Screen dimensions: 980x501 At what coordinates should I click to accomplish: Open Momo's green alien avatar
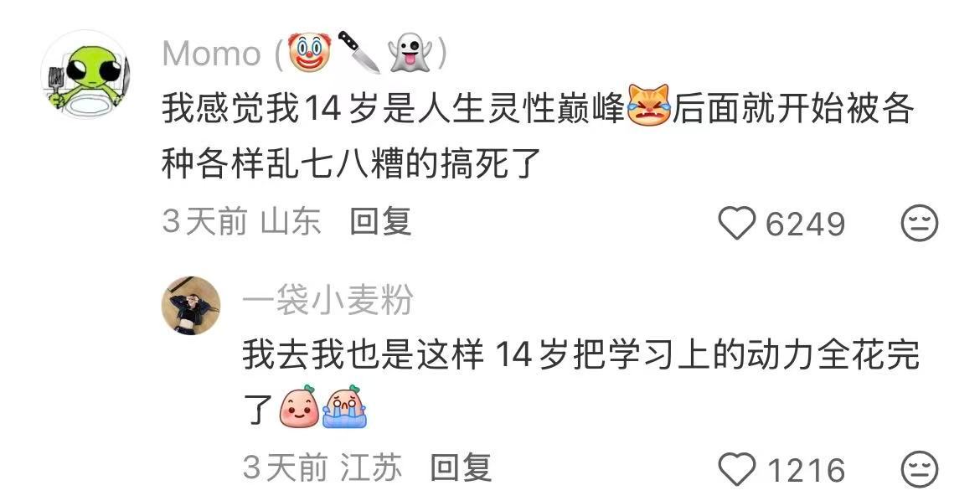pyautogui.click(x=85, y=73)
